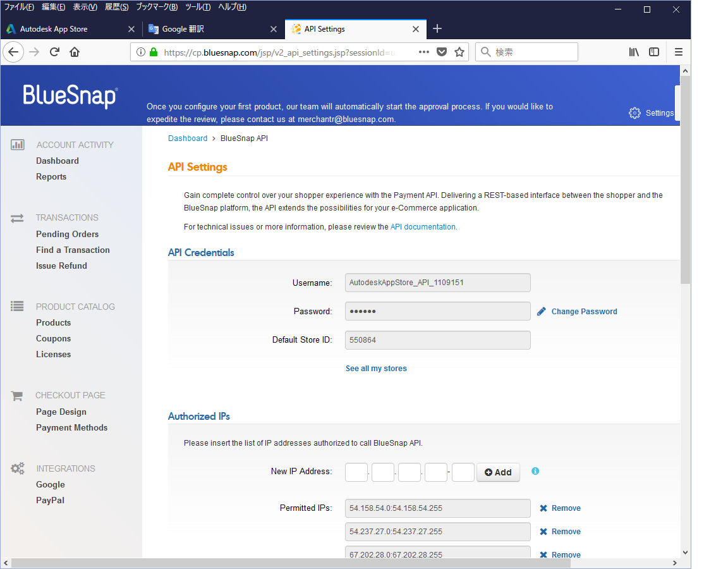Open Dashboard in the sidebar
This screenshot has width=728, height=569.
(58, 161)
